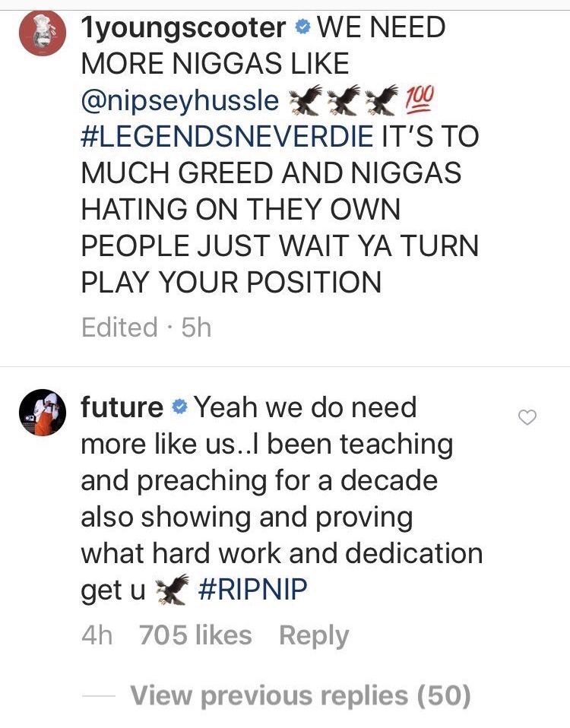View the 705 likes list
The image size is (570, 728).
195,635
